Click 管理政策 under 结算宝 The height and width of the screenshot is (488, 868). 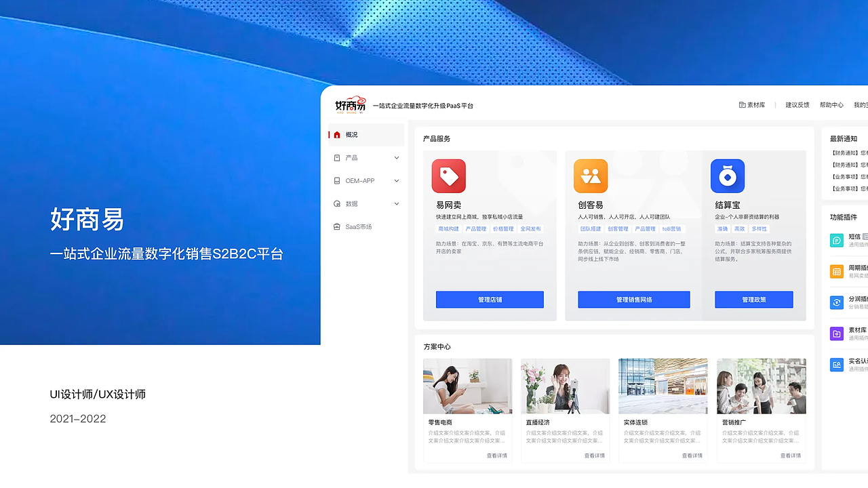pos(753,299)
